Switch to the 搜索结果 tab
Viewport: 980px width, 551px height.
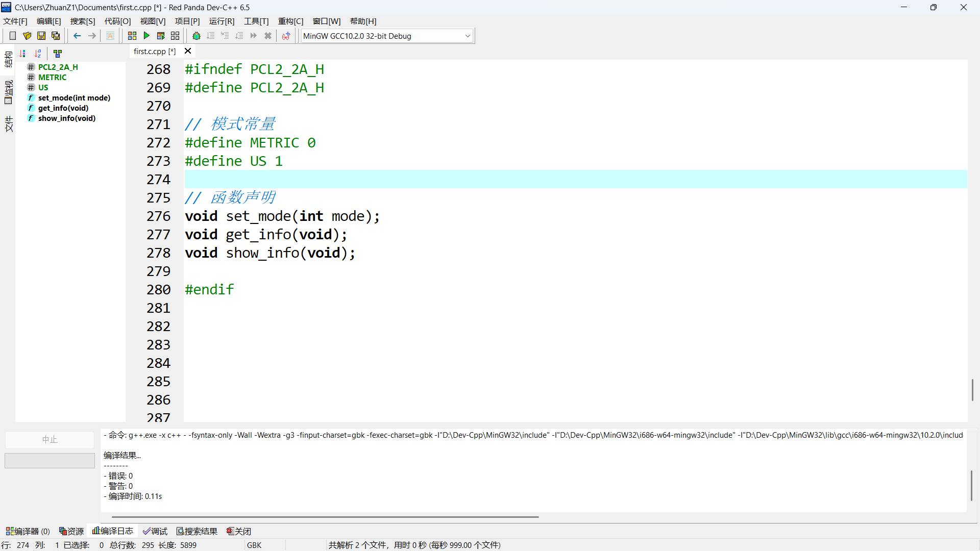coord(197,531)
